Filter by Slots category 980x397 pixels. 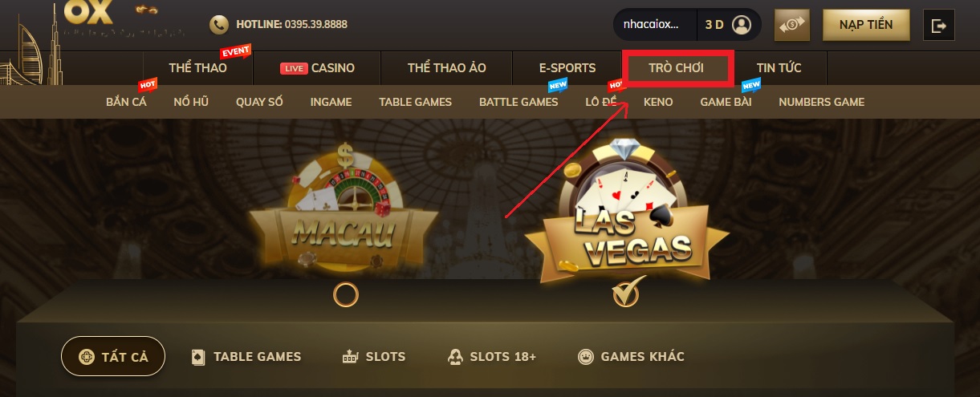374,357
